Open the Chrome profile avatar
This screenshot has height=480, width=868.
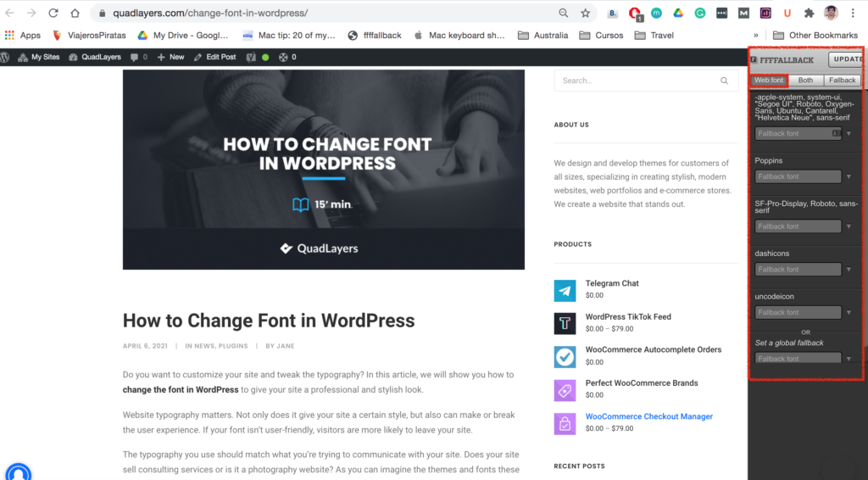pyautogui.click(x=831, y=13)
